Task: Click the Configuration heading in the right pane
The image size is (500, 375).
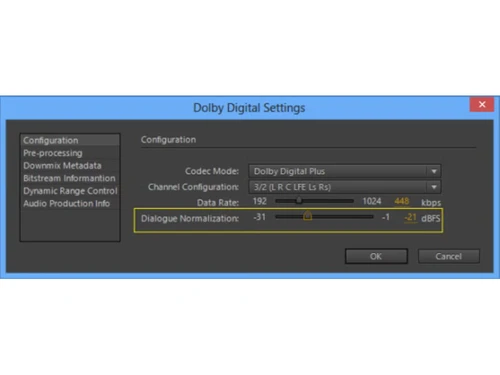Action: pyautogui.click(x=168, y=139)
